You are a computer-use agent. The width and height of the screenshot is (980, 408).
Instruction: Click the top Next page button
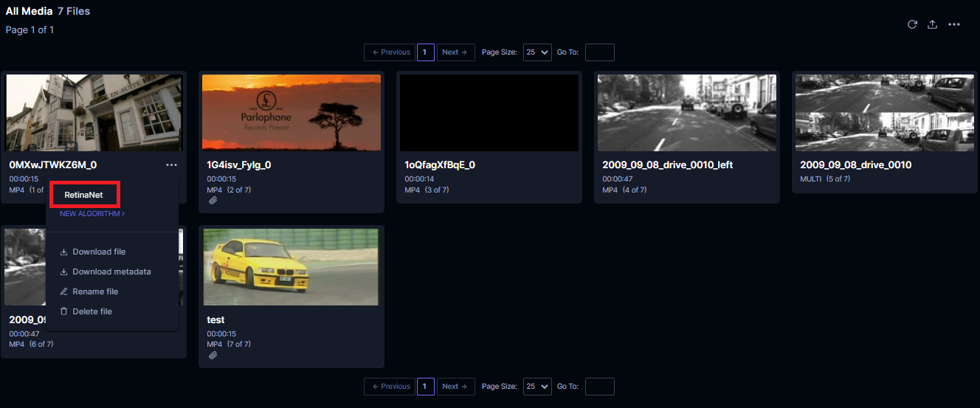455,52
